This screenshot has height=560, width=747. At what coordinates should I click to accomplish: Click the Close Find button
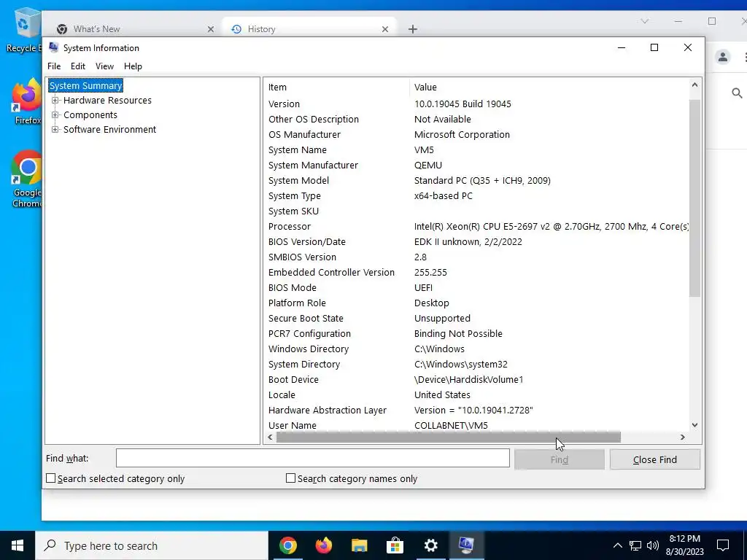pos(654,459)
